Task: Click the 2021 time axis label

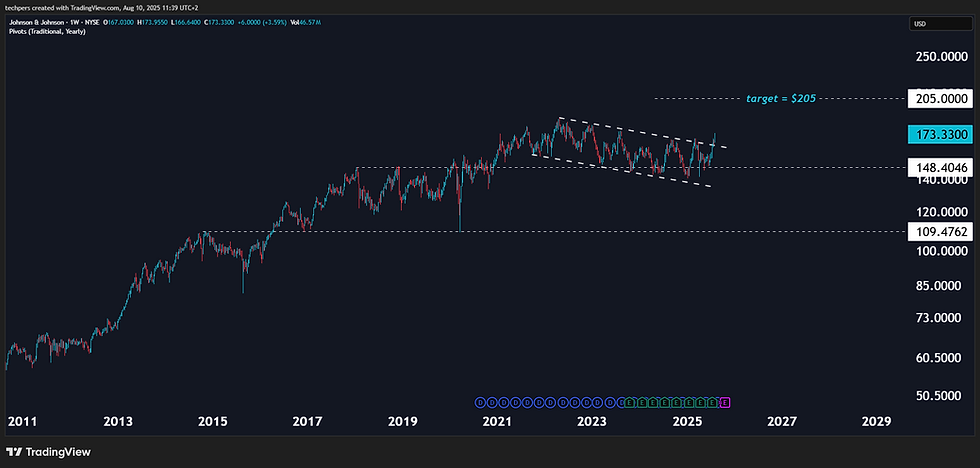Action: click(497, 422)
